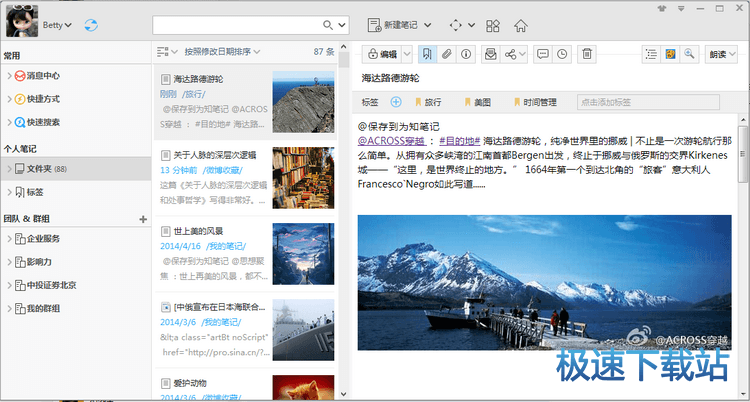Click the note list scroll-down arrow
750x402 pixels.
tap(343, 394)
